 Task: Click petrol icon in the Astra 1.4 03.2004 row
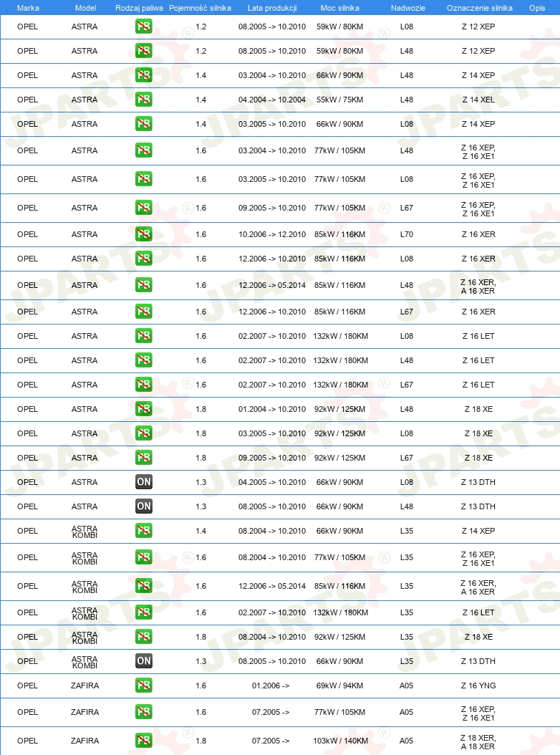(143, 75)
